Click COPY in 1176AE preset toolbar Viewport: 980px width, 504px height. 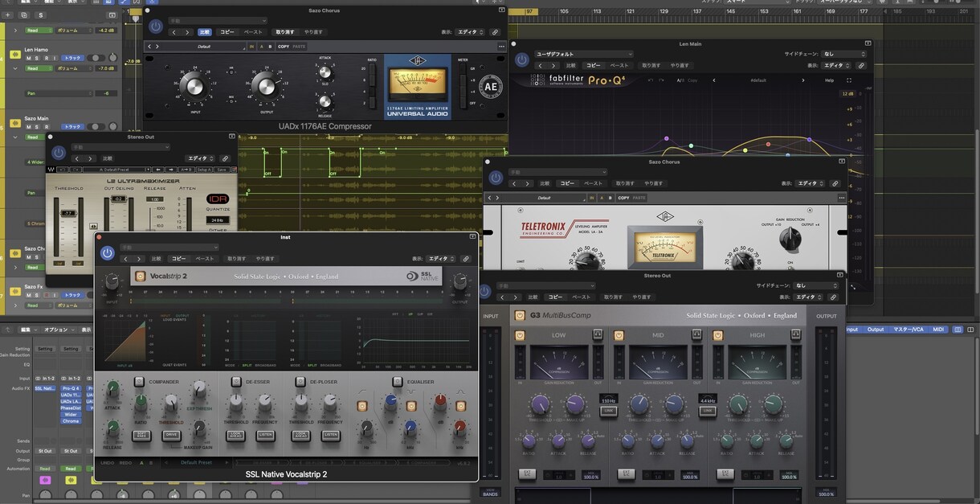(284, 47)
